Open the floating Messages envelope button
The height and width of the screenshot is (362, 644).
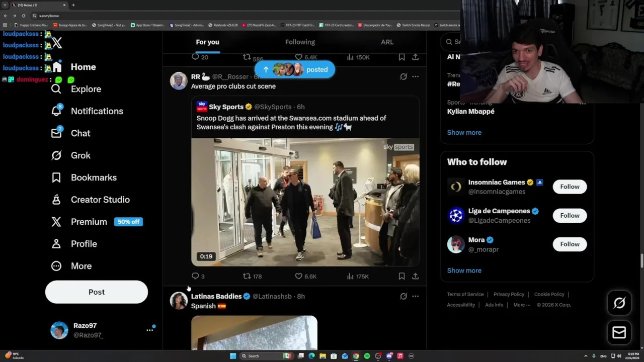(619, 333)
